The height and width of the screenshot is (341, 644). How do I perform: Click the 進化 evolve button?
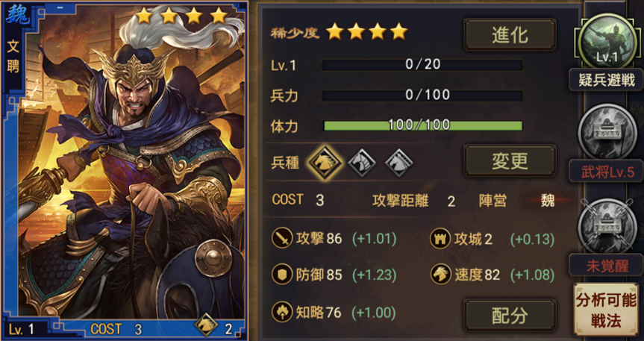coord(510,35)
